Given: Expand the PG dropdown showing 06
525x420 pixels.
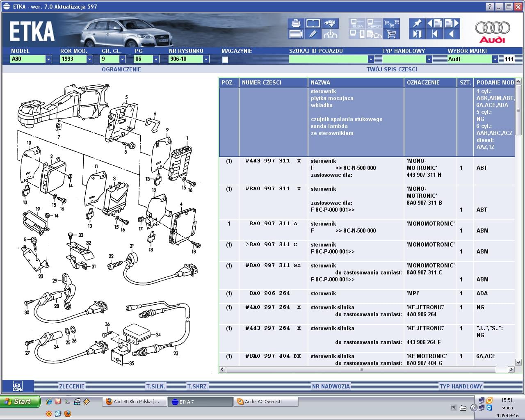Looking at the screenshot, I should 156,59.
